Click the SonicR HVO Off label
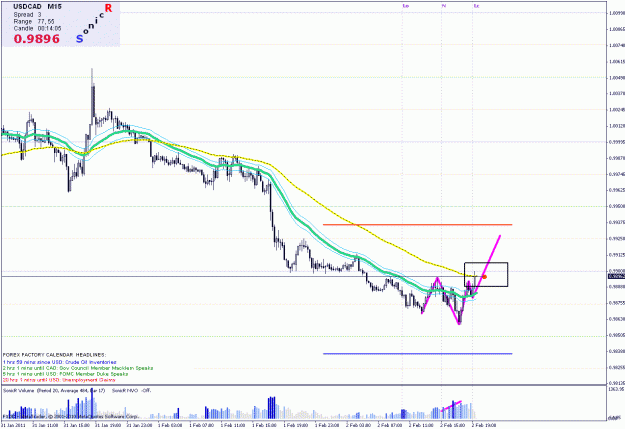 (132, 390)
